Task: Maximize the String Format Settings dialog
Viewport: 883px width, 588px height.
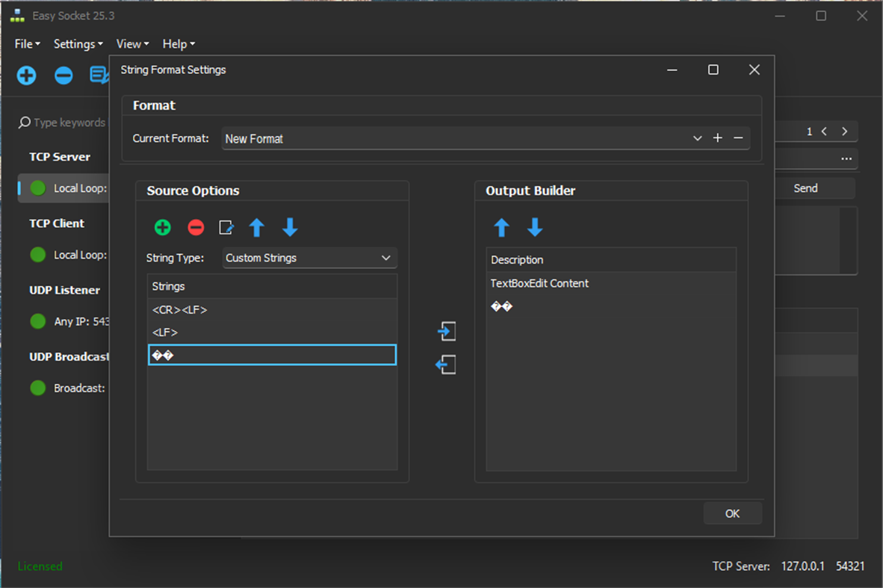Action: point(713,69)
